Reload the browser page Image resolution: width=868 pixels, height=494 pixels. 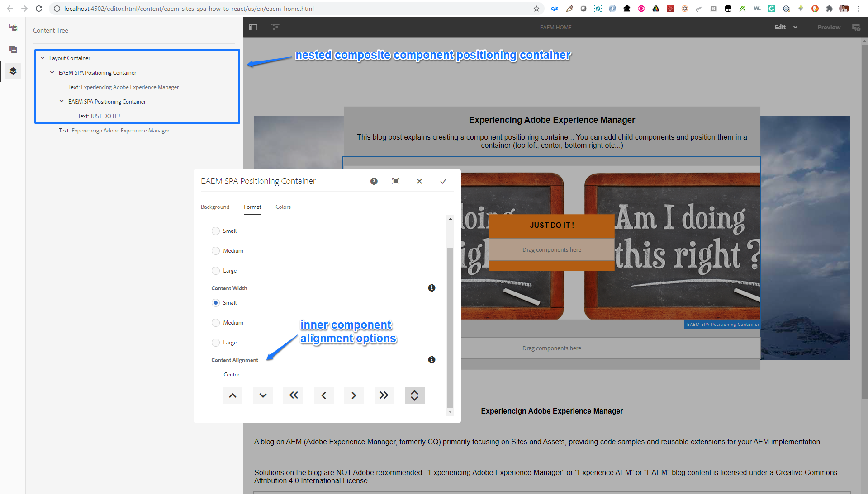[39, 9]
